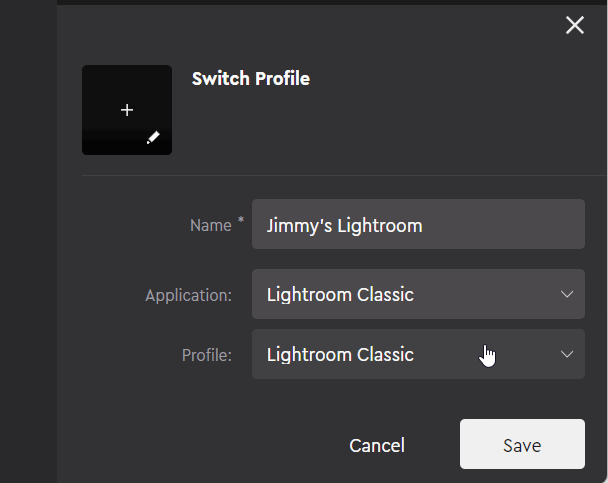Expand the Profile dropdown chevron
This screenshot has height=483, width=608.
point(567,355)
